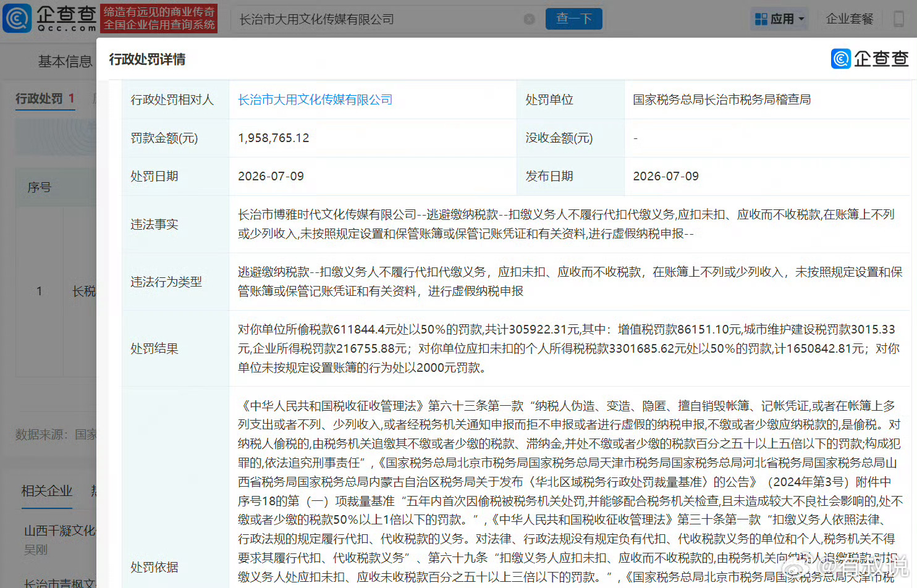Click the Qcc.com logo icon
This screenshot has height=588, width=917.
17,18
